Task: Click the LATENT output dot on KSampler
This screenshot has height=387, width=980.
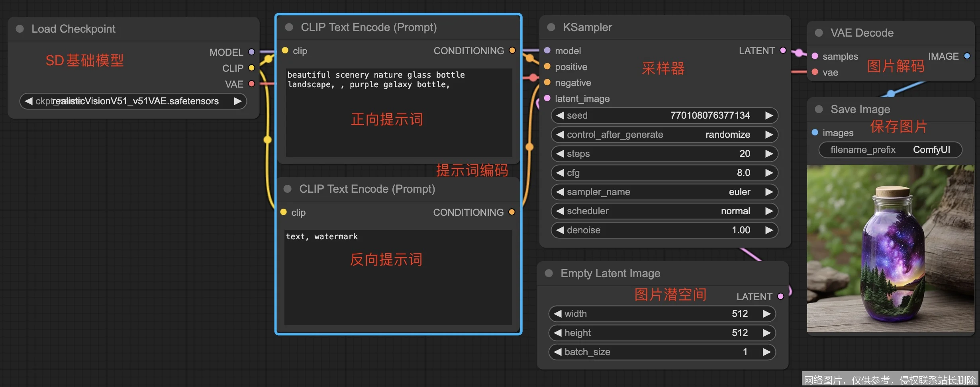Action: tap(782, 51)
